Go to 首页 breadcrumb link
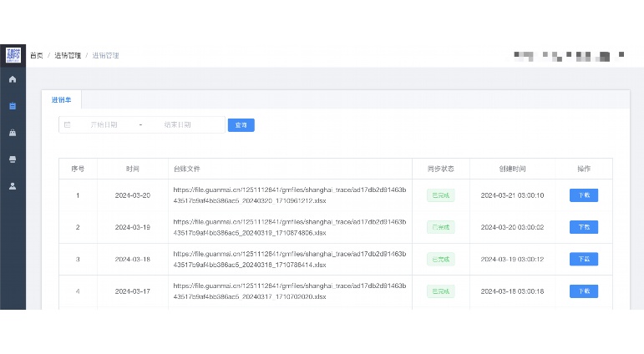 tap(37, 55)
